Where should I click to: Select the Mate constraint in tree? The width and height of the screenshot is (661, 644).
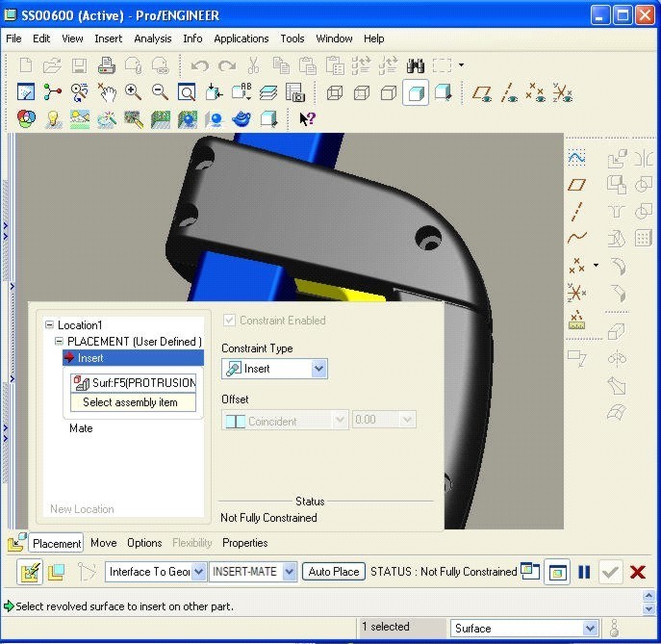point(81,428)
